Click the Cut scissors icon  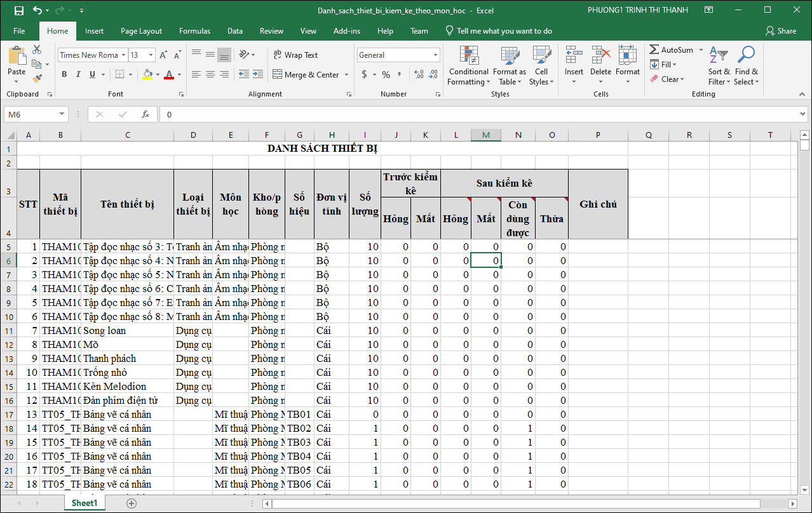pyautogui.click(x=37, y=50)
